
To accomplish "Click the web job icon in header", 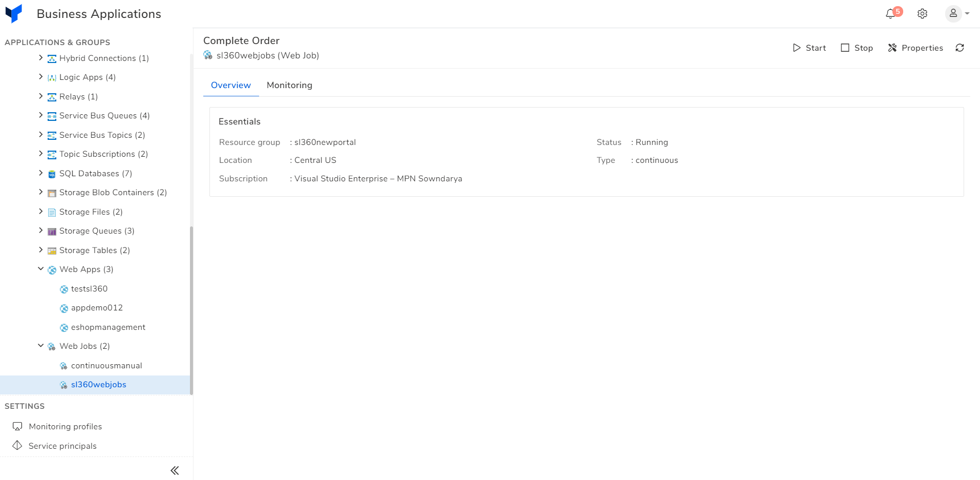I will pyautogui.click(x=208, y=55).
